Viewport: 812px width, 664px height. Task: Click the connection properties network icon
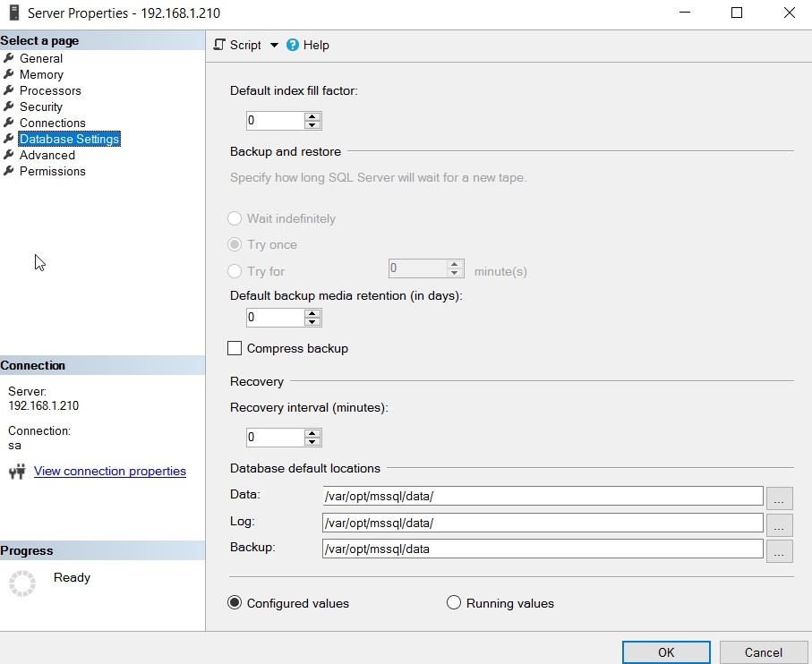17,472
